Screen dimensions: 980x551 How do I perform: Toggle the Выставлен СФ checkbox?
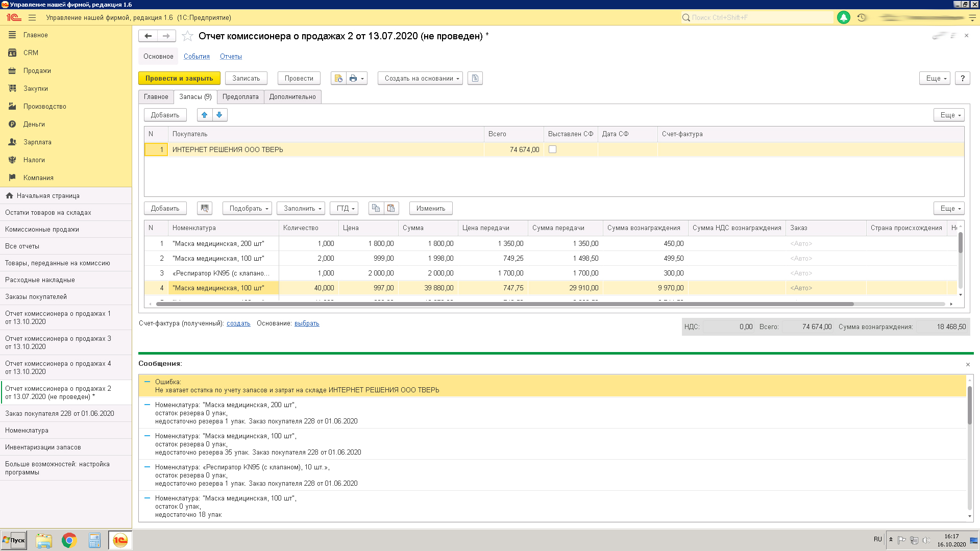pos(552,149)
